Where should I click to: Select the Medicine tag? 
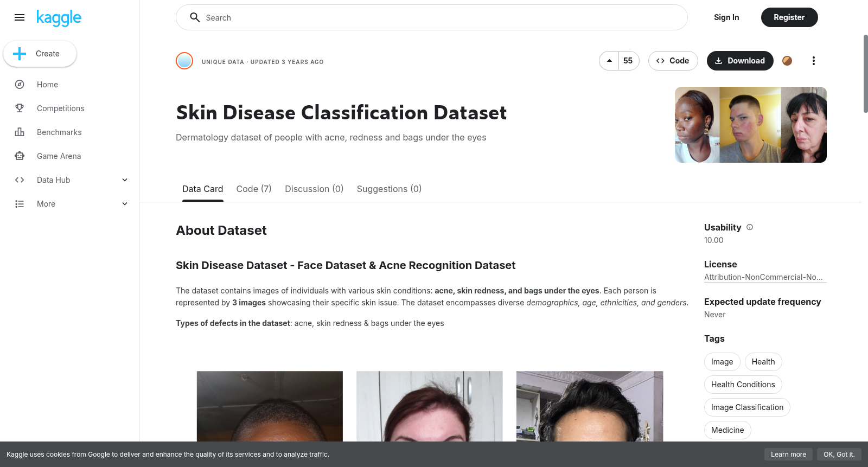727,430
